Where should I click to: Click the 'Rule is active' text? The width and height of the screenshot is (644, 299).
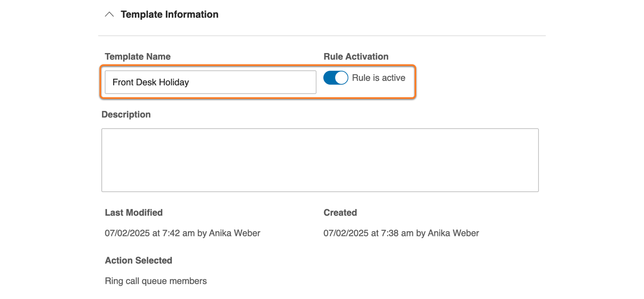click(x=378, y=78)
